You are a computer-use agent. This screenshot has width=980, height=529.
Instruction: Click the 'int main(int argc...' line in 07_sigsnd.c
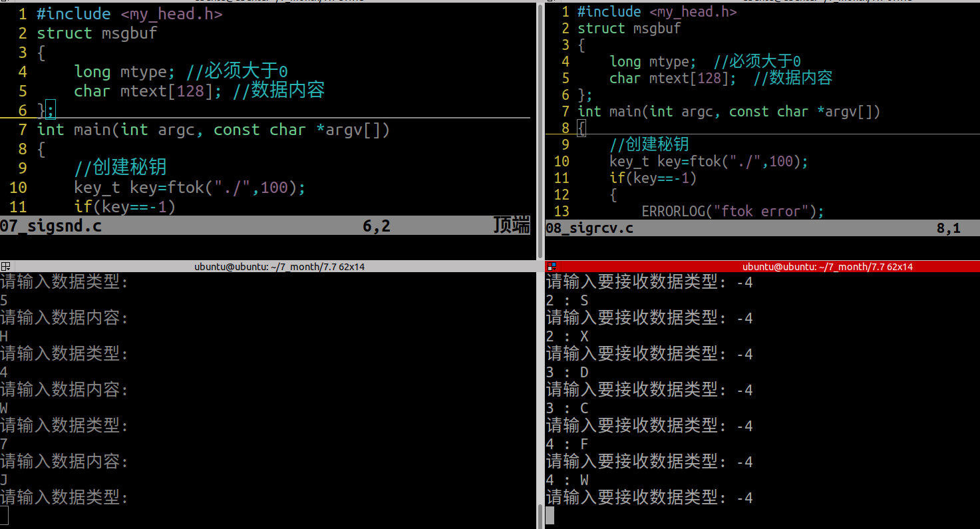point(214,130)
